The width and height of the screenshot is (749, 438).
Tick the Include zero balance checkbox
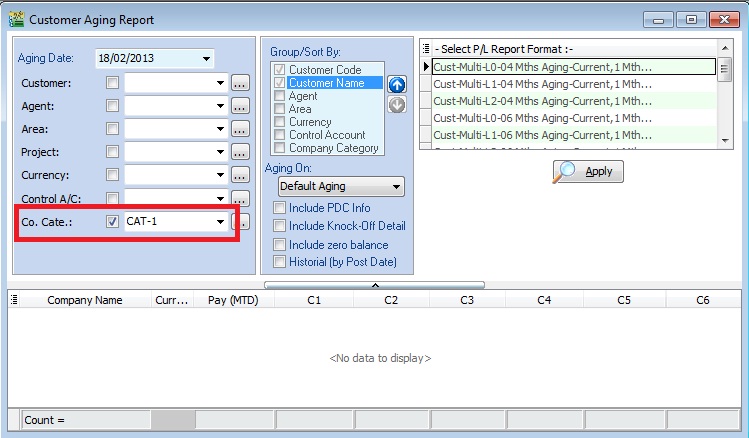coord(280,244)
